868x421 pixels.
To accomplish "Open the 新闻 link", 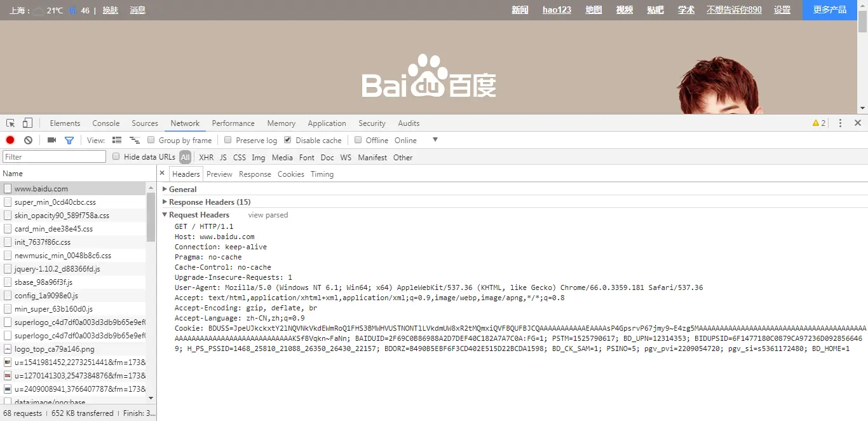I will tap(520, 10).
